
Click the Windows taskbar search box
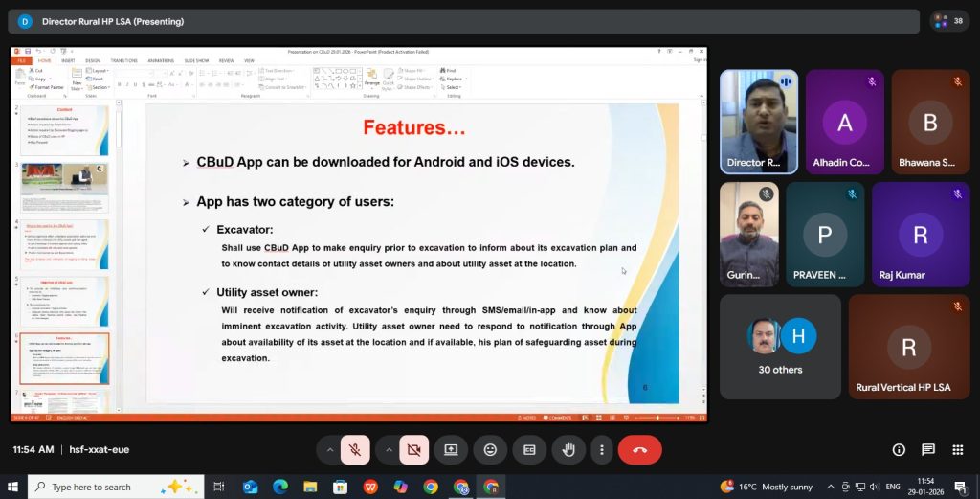(105, 487)
